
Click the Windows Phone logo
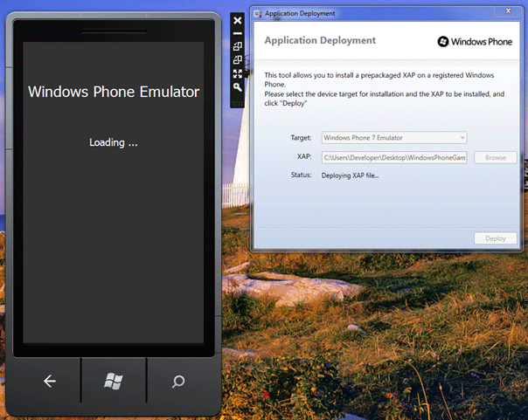point(475,42)
